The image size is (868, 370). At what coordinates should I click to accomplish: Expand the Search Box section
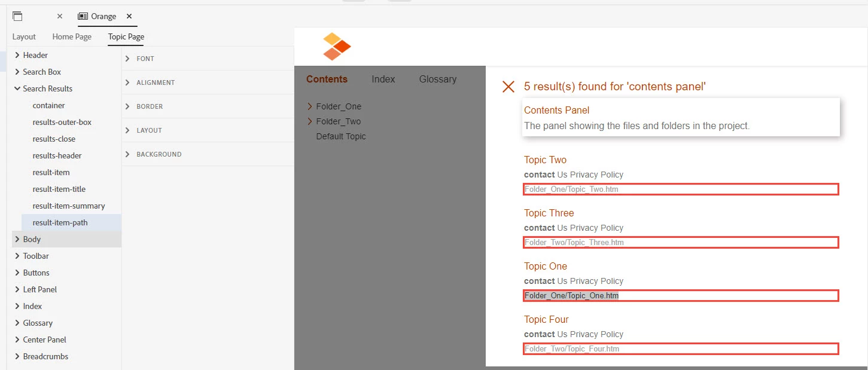pyautogui.click(x=17, y=72)
